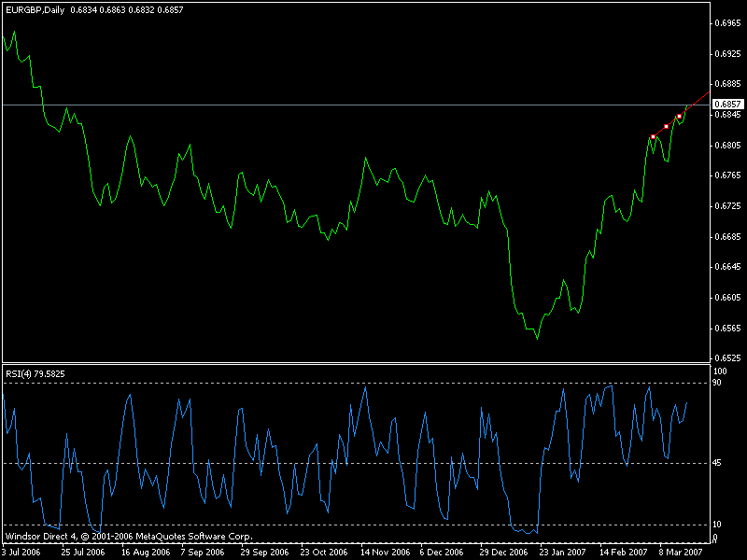Click the RSI 90 level label

point(716,383)
